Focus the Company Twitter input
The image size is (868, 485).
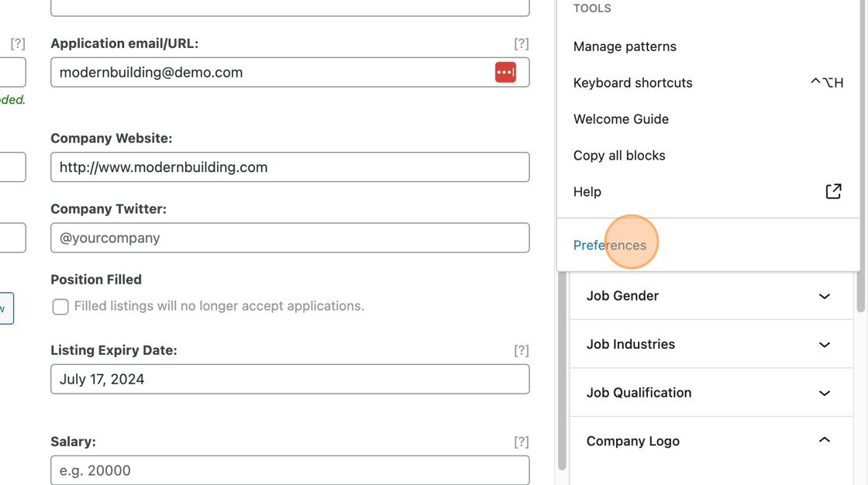[x=290, y=238]
